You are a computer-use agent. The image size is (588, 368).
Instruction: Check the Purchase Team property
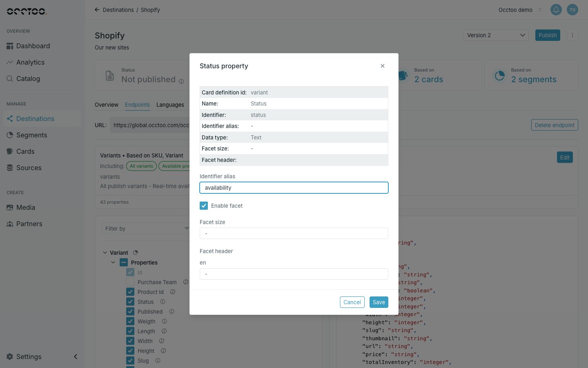(130, 282)
